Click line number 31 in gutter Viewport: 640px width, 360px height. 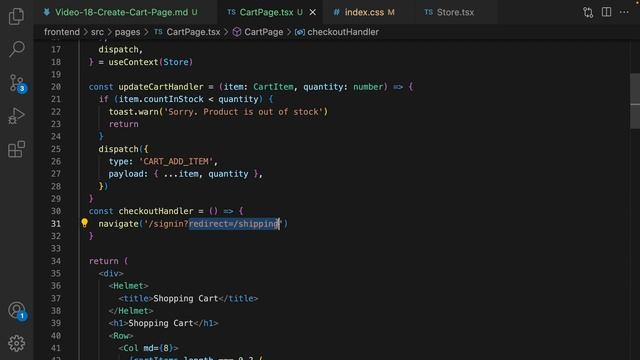point(56,224)
